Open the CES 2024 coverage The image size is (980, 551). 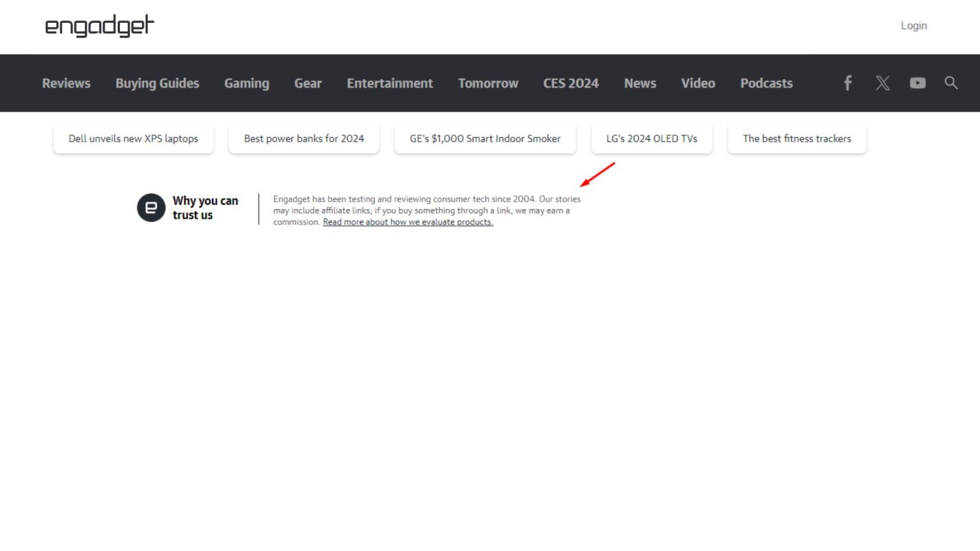click(x=570, y=83)
